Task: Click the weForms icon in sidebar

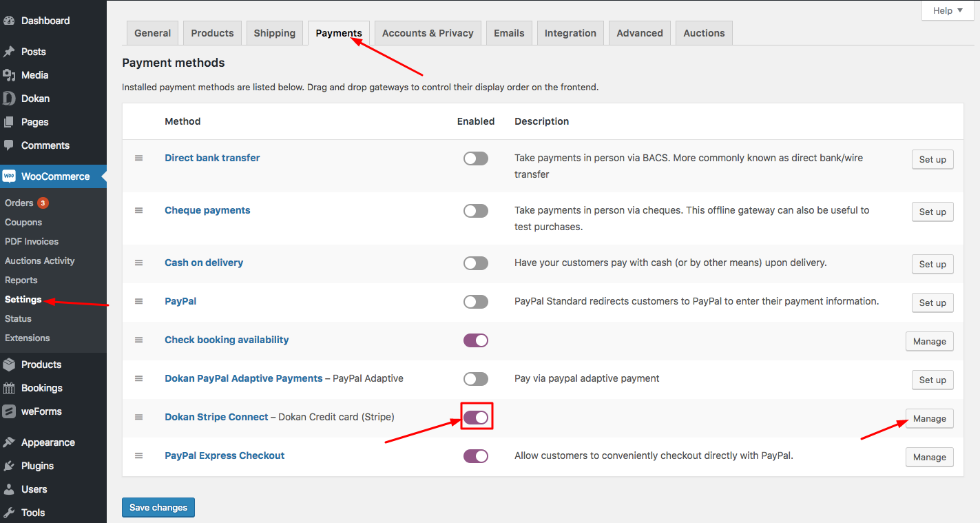Action: click(x=9, y=411)
